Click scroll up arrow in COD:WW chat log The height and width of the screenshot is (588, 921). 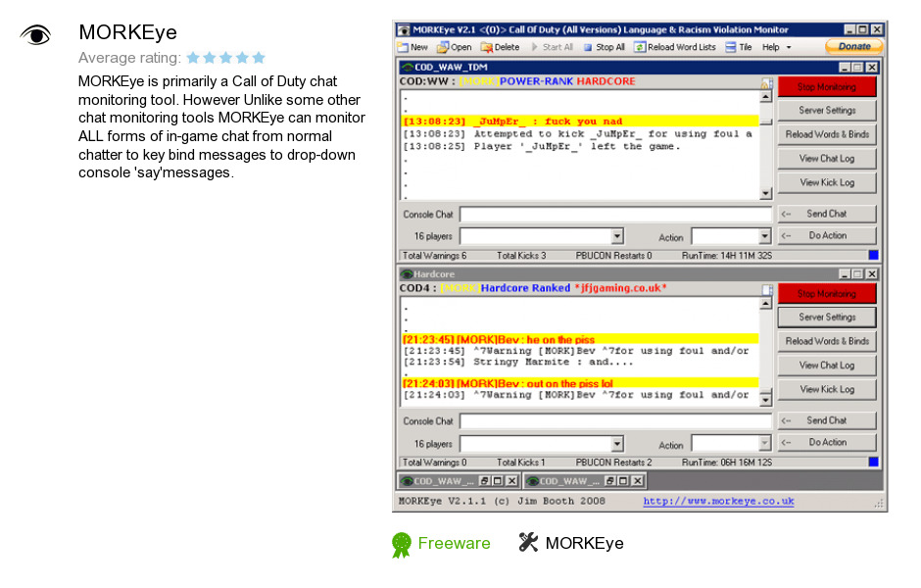(x=765, y=97)
